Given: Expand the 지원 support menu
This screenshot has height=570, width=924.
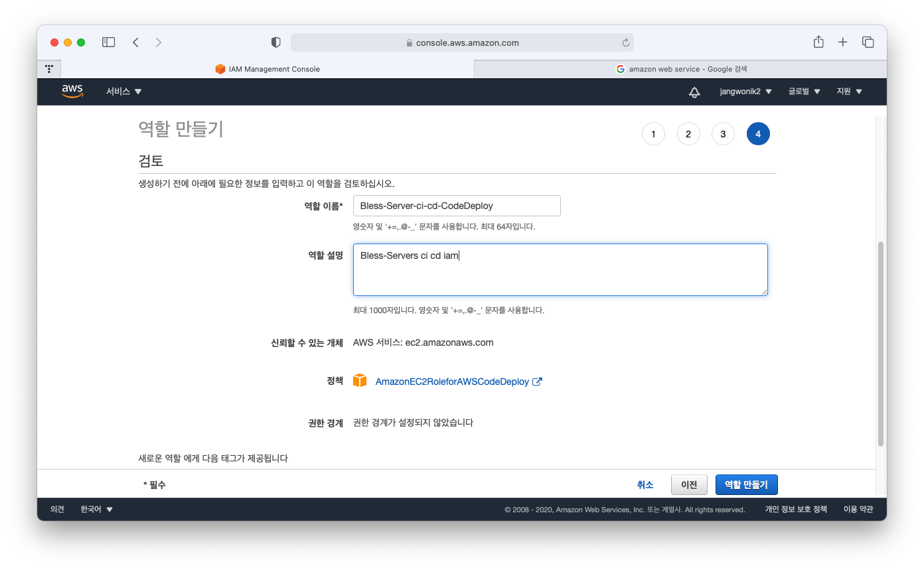Looking at the screenshot, I should click(x=850, y=92).
